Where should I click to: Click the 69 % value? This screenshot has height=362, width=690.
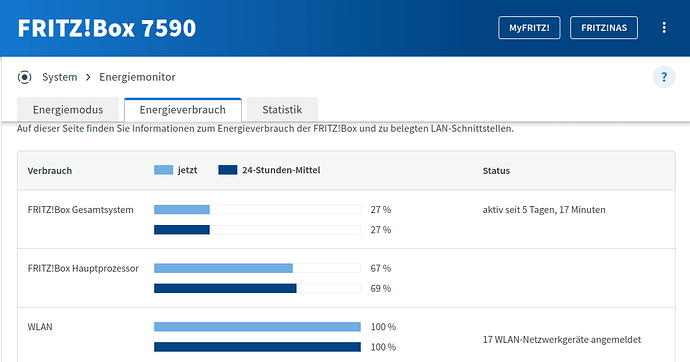click(x=381, y=289)
